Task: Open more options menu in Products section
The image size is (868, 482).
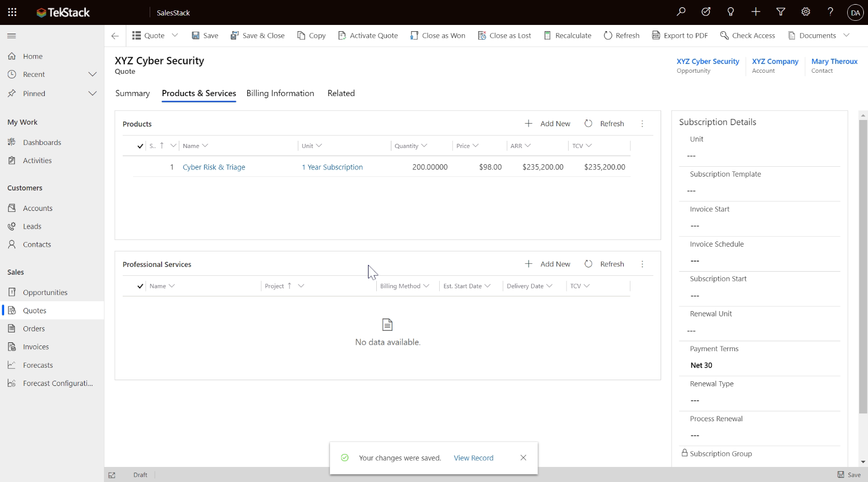Action: click(642, 124)
